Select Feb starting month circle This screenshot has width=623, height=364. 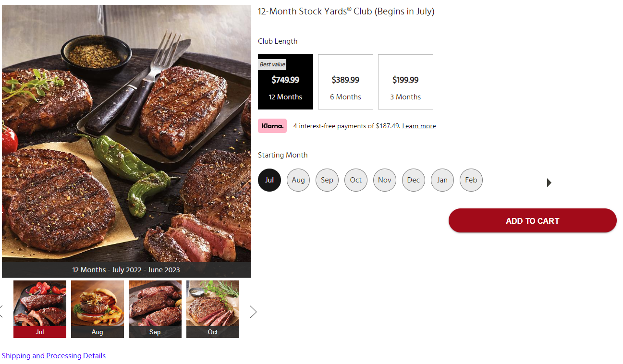tap(471, 180)
